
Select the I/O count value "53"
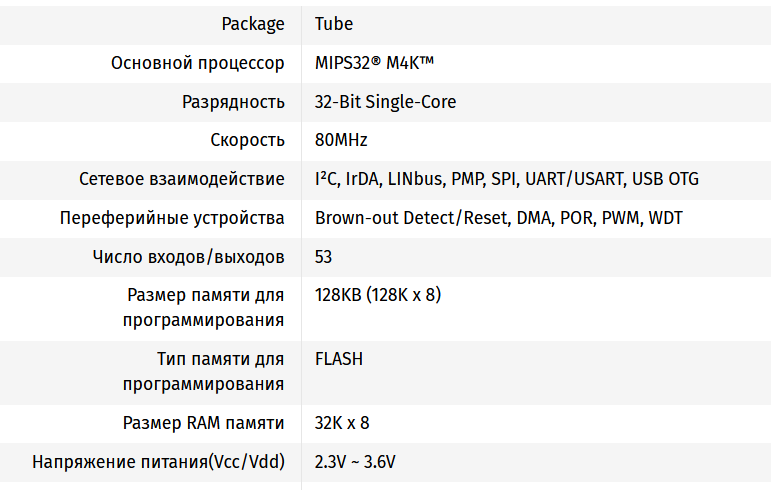coord(324,257)
